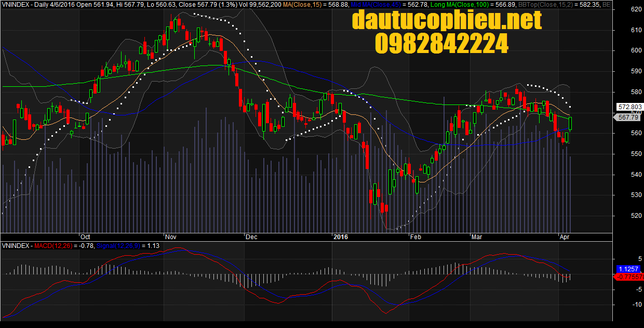Click the Nov month label on time axis

click(x=171, y=237)
